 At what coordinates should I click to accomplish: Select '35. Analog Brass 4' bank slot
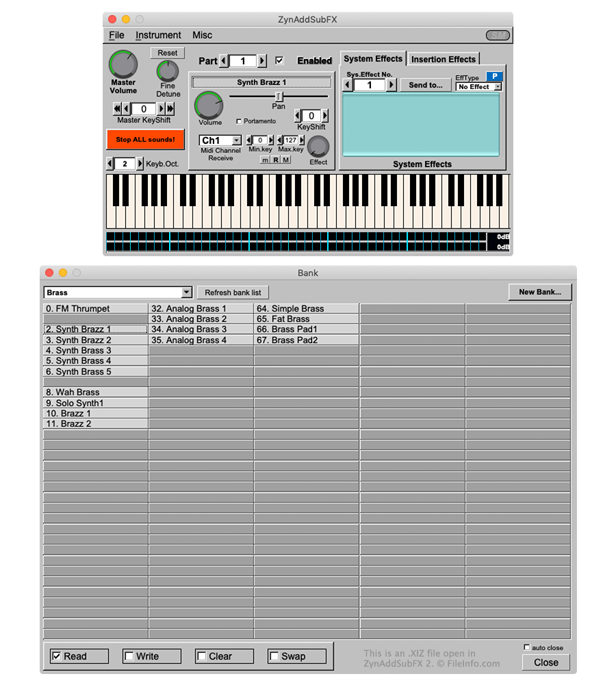point(201,340)
